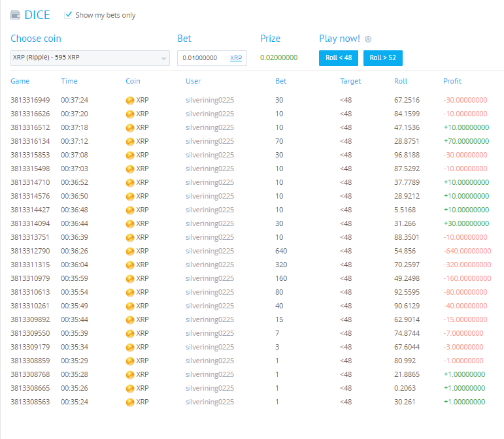This screenshot has height=439, width=504.
Task: Uncheck the Show my bets only checkbox
Action: 69,14
